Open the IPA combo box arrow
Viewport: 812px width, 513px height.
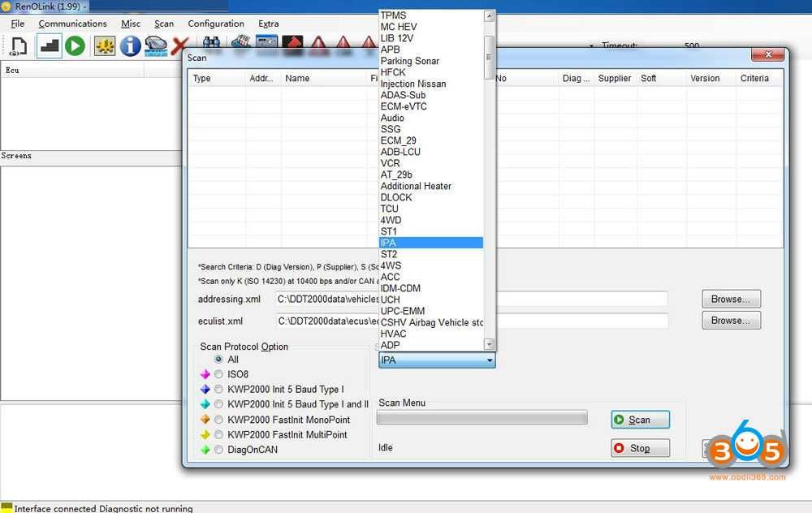(490, 360)
